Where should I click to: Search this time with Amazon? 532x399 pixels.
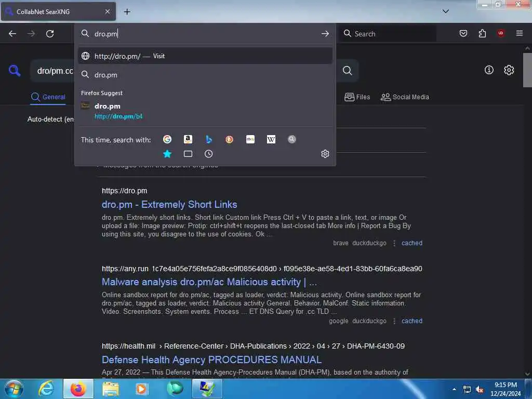(x=188, y=139)
